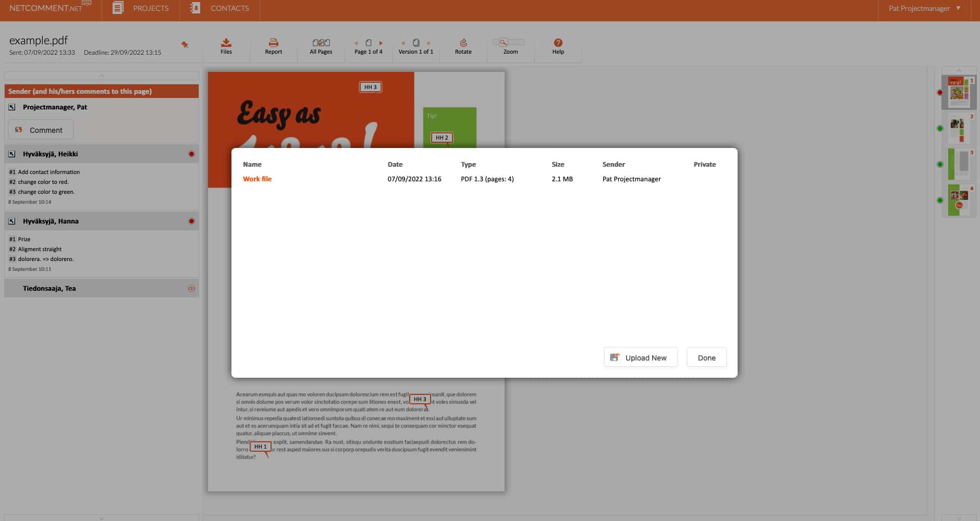The height and width of the screenshot is (521, 980).
Task: Toggle the eye icon for Tea Tiedonsaaja
Action: 191,289
